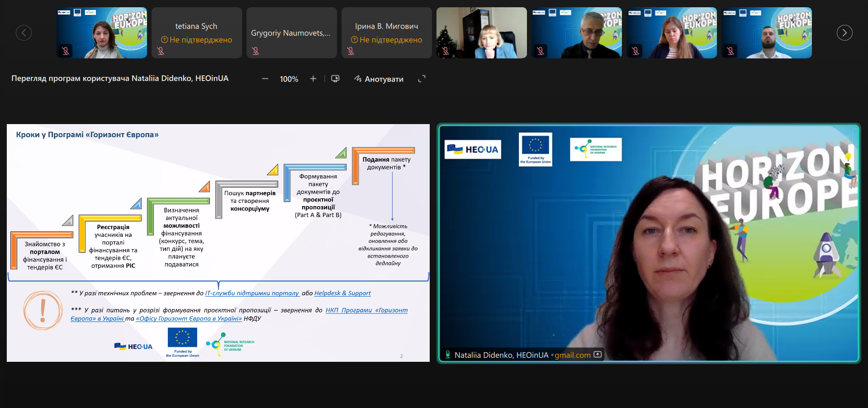Select the blonde woman's video thumbnail
868x408 pixels.
coord(481,33)
